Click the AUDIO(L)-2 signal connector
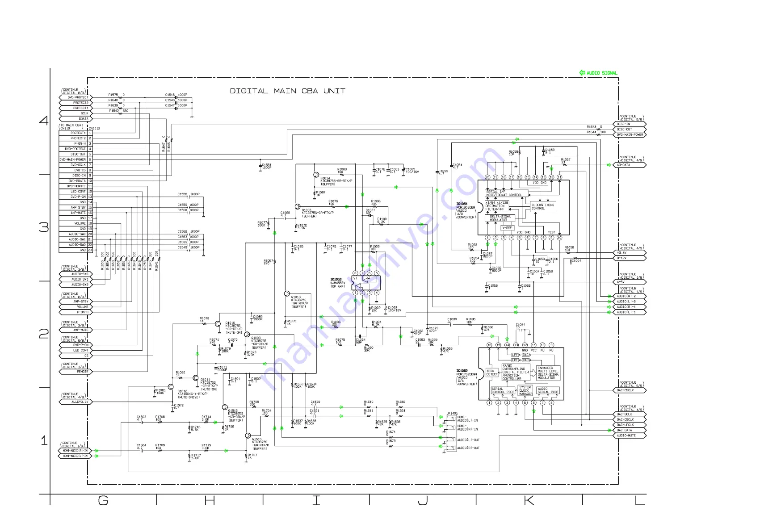760x532 pixels. (x=629, y=302)
